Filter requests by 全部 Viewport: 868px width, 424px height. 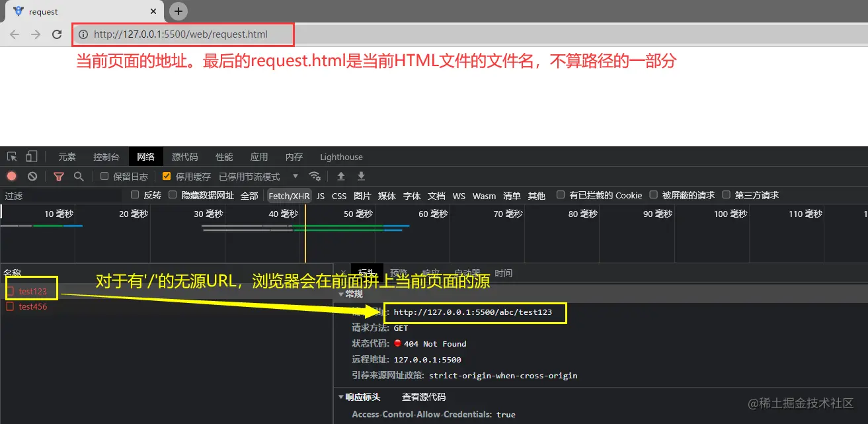pos(249,196)
